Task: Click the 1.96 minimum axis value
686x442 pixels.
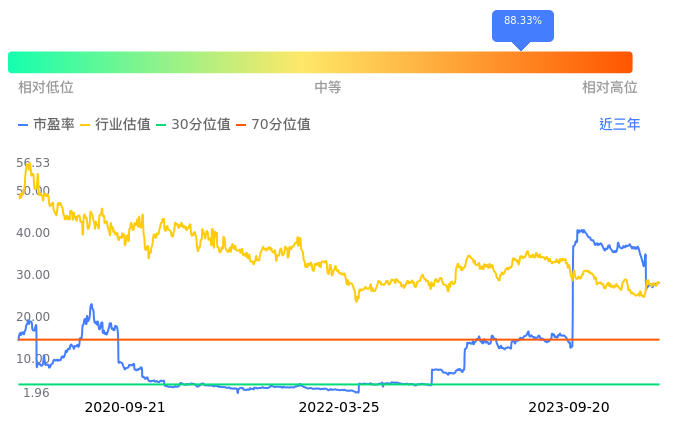Action: click(x=35, y=393)
